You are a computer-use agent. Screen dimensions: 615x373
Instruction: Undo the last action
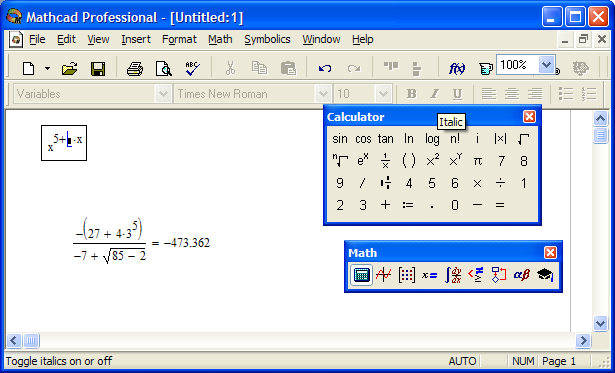click(325, 69)
